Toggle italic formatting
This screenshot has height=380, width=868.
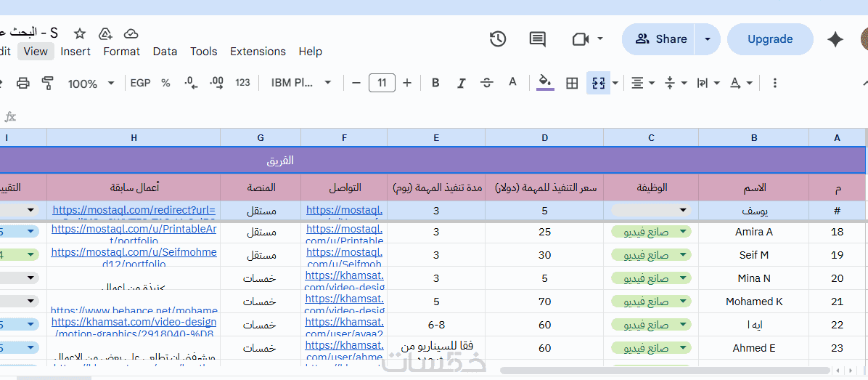click(x=461, y=83)
